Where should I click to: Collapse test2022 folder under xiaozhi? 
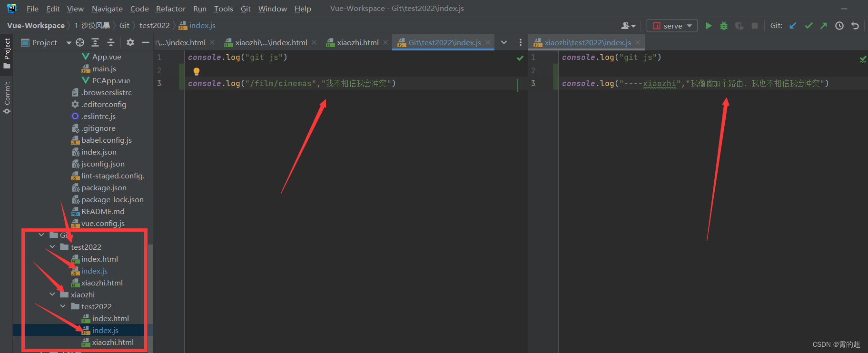pyautogui.click(x=63, y=306)
